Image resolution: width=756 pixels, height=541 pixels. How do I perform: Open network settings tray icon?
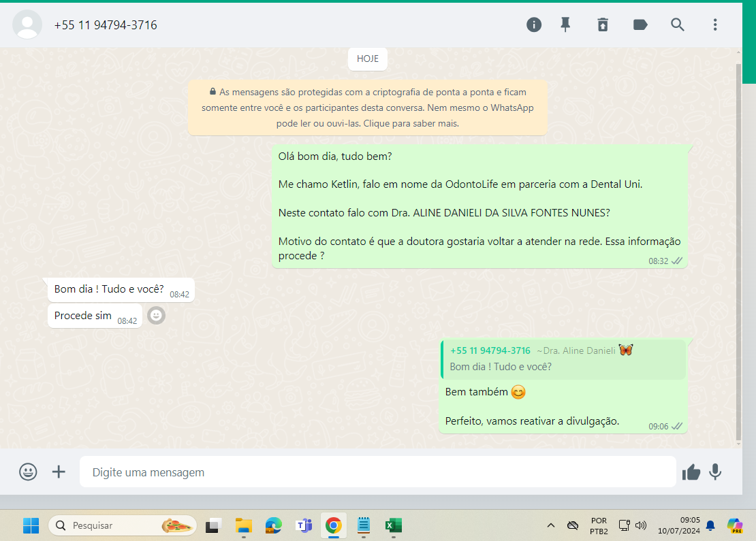coord(624,525)
